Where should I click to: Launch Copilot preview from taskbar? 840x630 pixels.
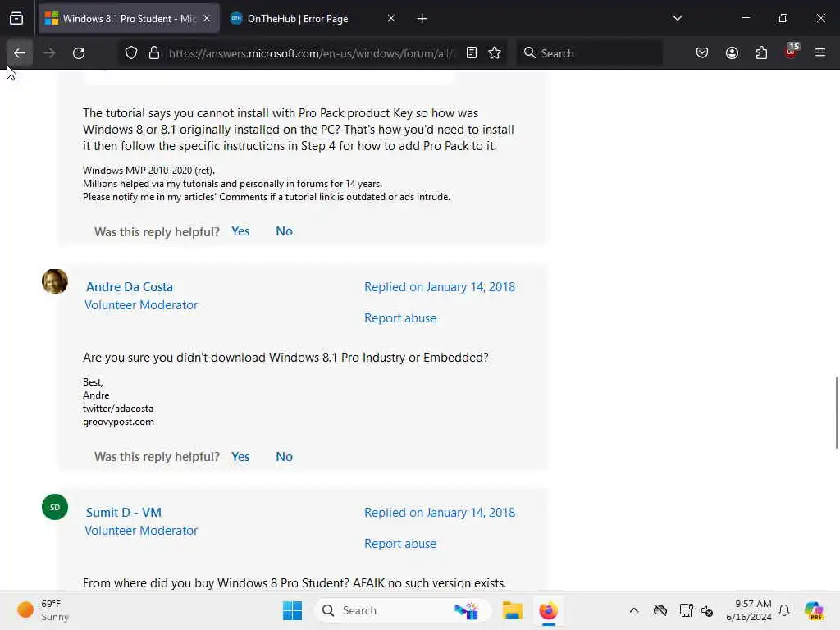(814, 610)
